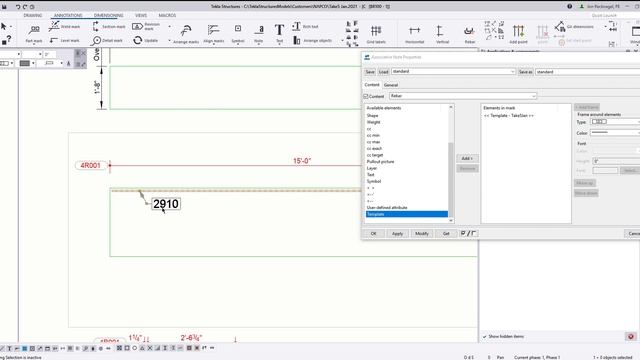This screenshot has height=360, width=640.
Task: Switch to the General tab in dialog
Action: pyautogui.click(x=391, y=85)
